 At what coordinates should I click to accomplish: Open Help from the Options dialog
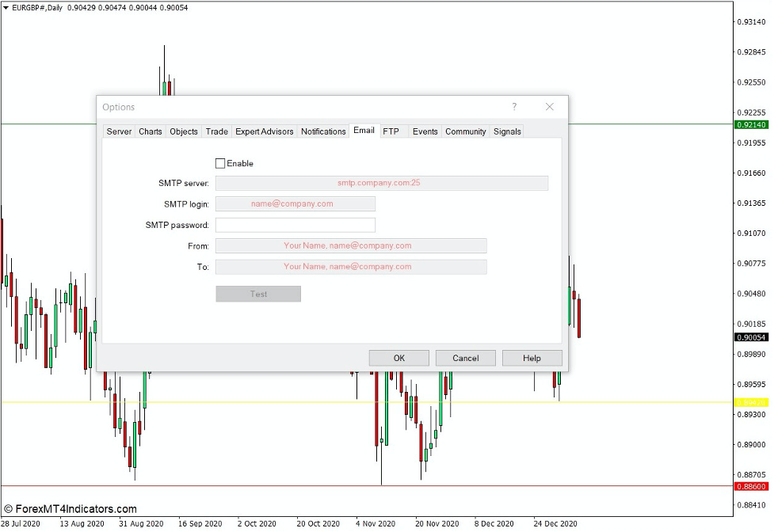click(532, 358)
